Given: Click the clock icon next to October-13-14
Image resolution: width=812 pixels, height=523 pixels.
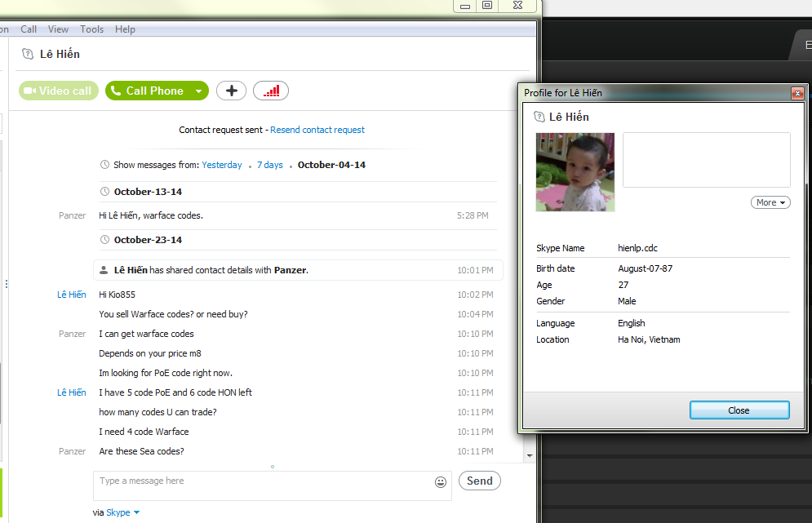Looking at the screenshot, I should click(x=104, y=192).
